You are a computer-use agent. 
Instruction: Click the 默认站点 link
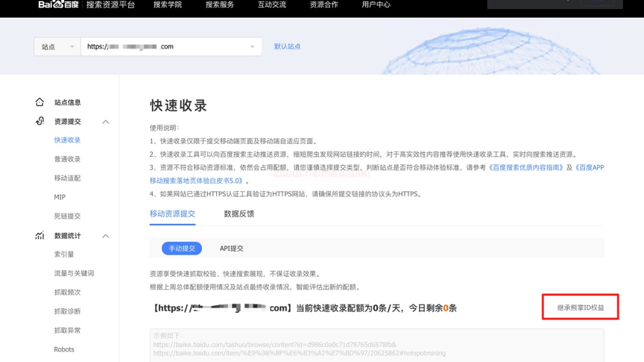click(x=287, y=46)
